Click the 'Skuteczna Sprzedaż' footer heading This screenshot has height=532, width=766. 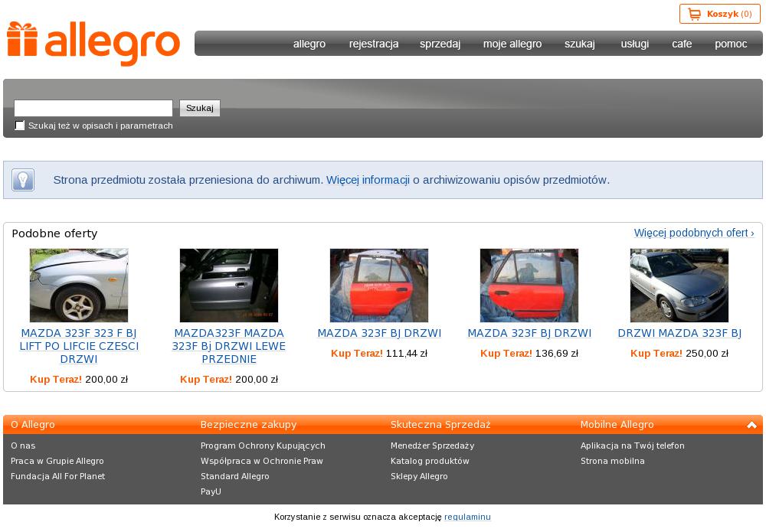(x=440, y=425)
